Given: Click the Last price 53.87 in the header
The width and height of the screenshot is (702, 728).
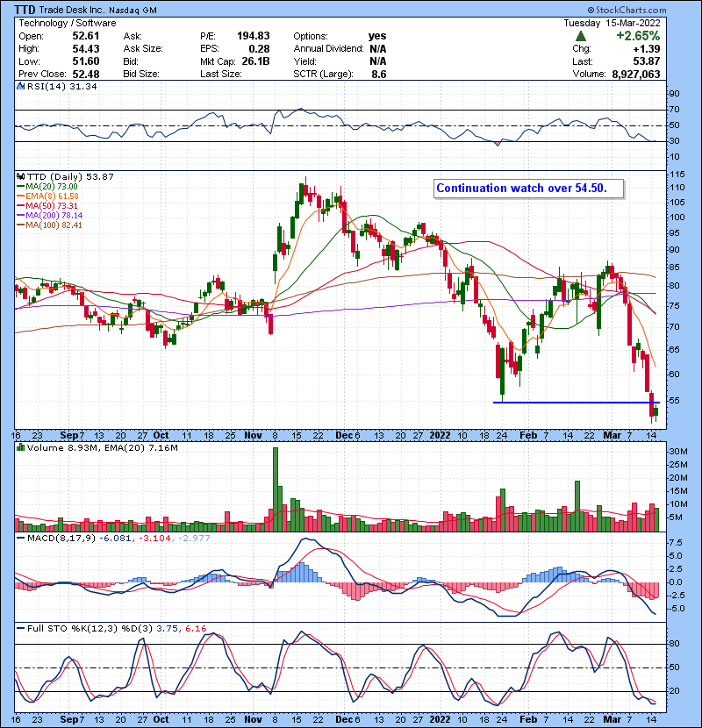Looking at the screenshot, I should tap(646, 61).
